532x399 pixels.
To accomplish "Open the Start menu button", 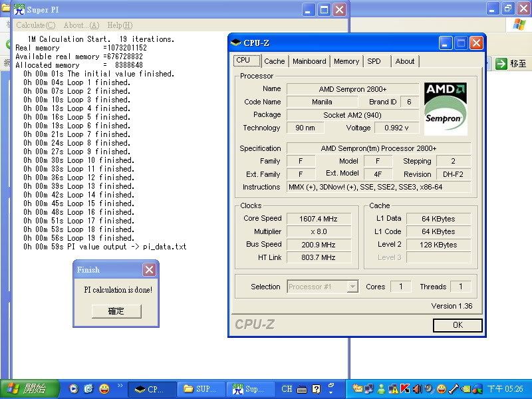I will (x=30, y=389).
